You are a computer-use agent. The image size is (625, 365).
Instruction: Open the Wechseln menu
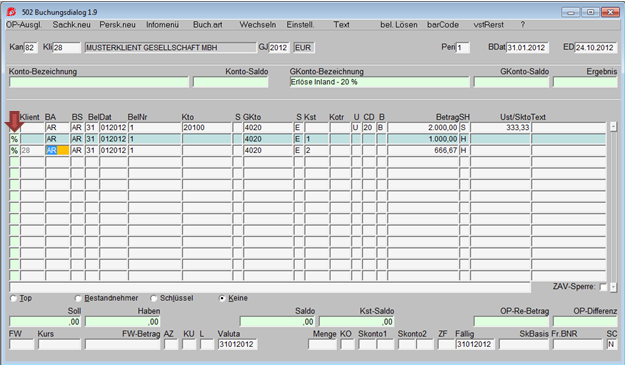(x=257, y=25)
